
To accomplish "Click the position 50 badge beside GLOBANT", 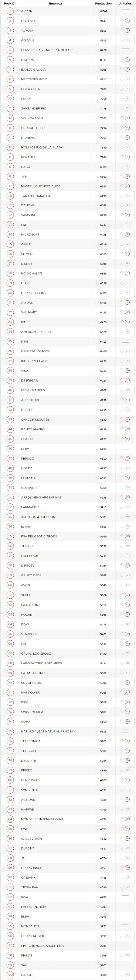I will click(x=10, y=487).
